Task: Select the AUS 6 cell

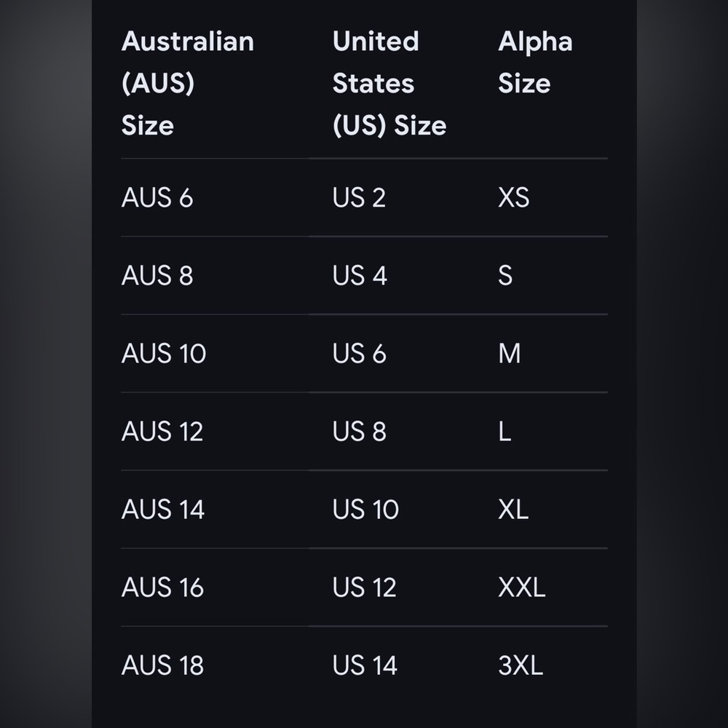Action: pyautogui.click(x=157, y=197)
